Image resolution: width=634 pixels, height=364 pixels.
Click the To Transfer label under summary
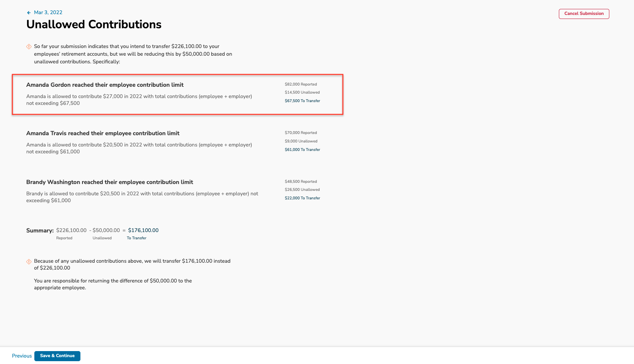137,238
